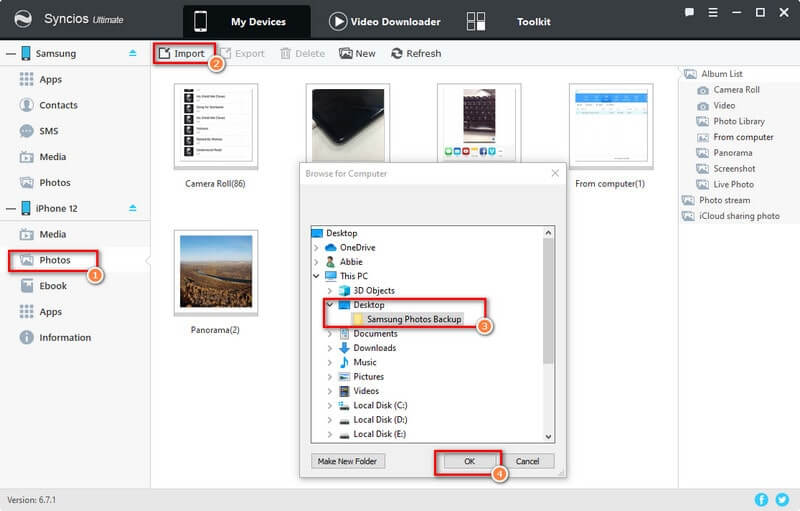Eject the iPhone 12 device

(x=133, y=208)
